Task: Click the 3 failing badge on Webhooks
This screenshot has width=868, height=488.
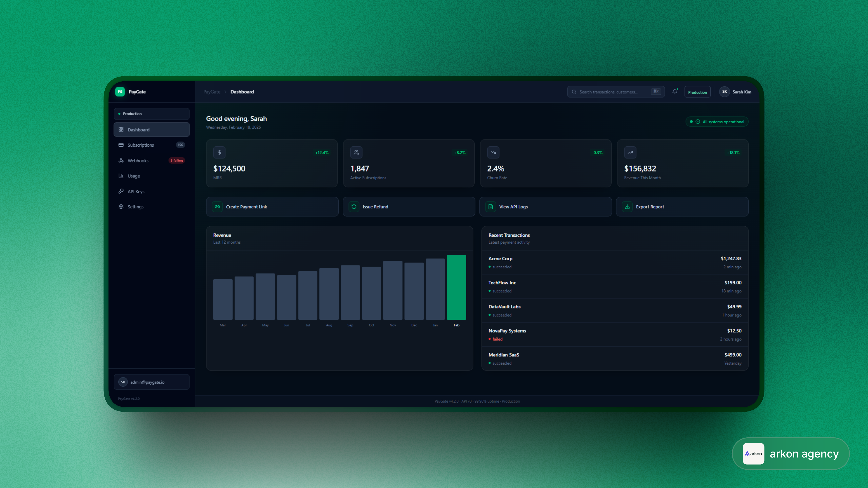Action: [x=177, y=160]
